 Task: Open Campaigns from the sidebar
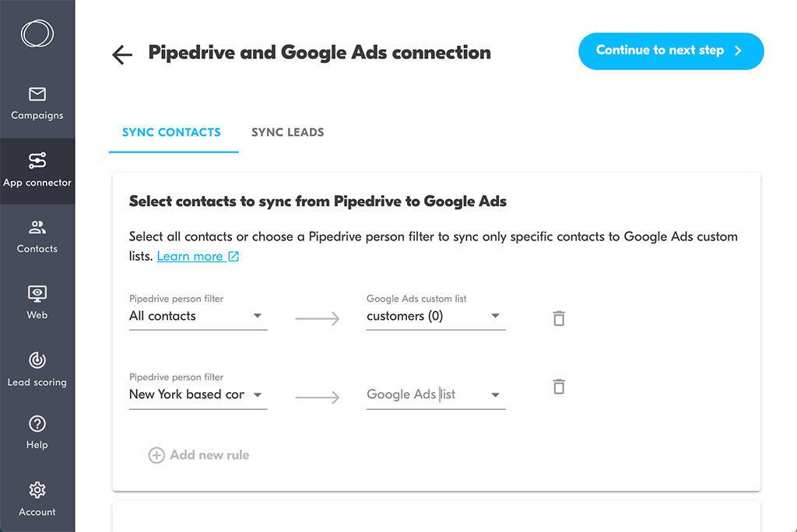(x=37, y=103)
